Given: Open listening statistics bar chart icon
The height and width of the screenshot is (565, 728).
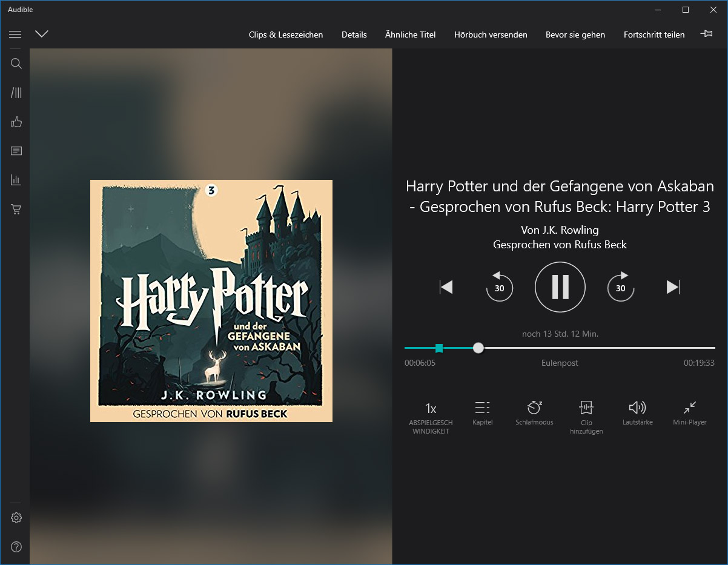Looking at the screenshot, I should 16,180.
